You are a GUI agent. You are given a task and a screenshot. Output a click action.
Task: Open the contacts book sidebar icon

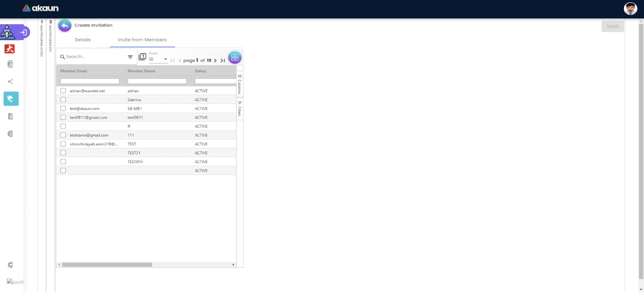10,64
